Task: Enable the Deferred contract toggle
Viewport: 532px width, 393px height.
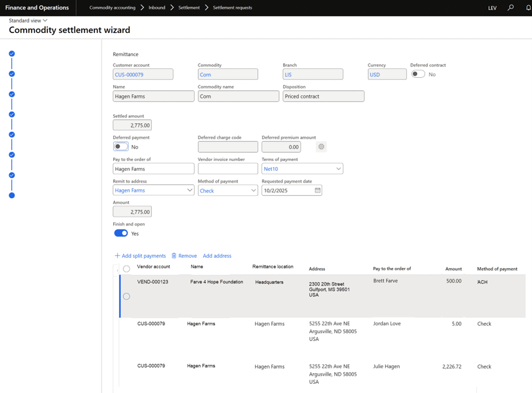Action: click(x=418, y=74)
